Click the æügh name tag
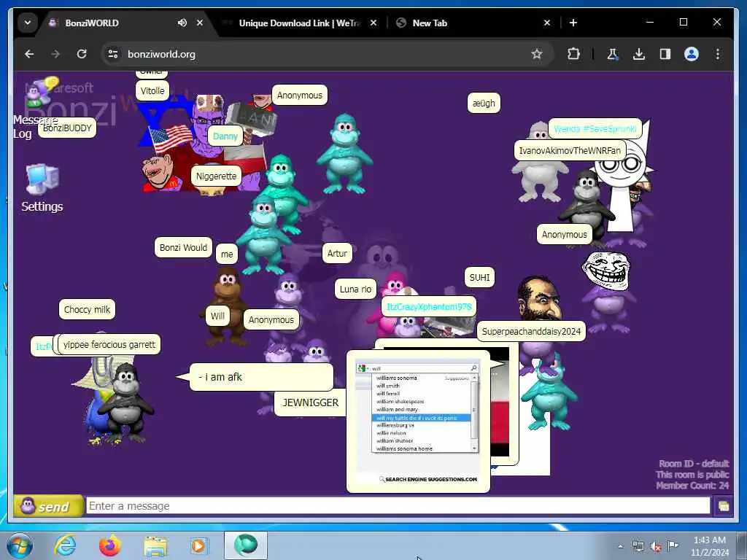Screen dimensions: 747x560 484,104
